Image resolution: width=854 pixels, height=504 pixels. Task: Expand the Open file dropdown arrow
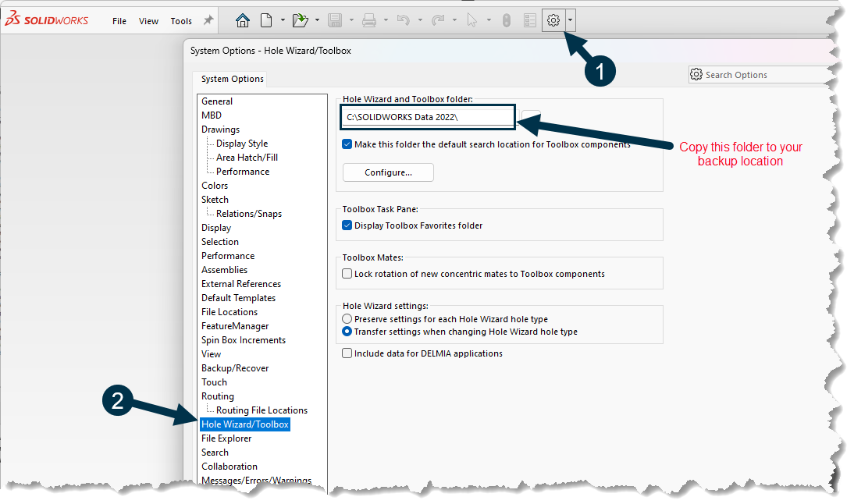[317, 21]
